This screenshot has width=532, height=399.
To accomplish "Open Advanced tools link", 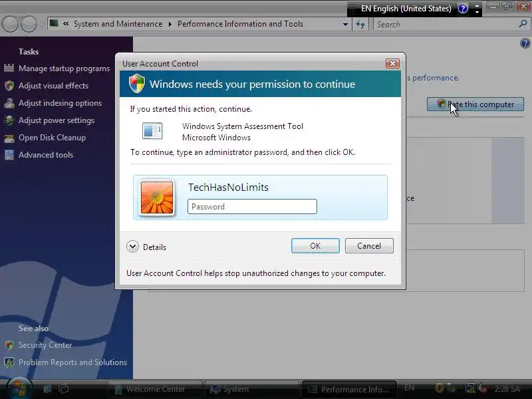I will (x=46, y=155).
